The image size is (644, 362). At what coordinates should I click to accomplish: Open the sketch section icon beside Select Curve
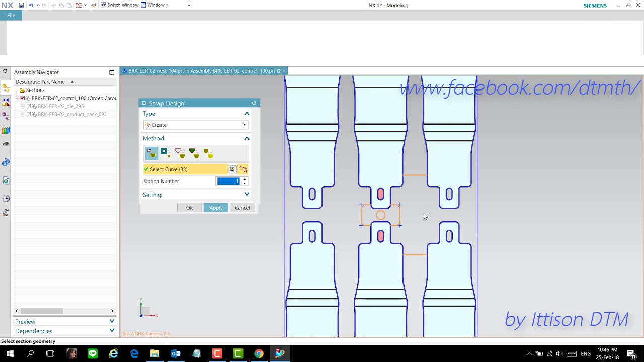tap(232, 169)
